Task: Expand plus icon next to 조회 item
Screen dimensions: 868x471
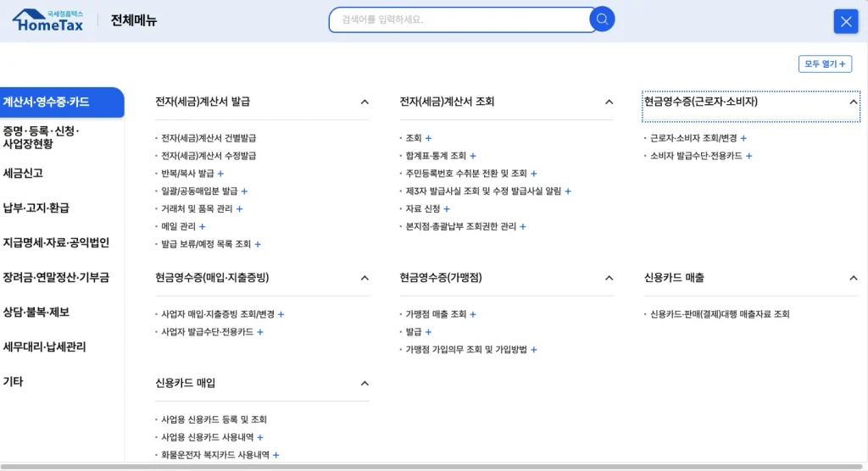Action: [428, 138]
